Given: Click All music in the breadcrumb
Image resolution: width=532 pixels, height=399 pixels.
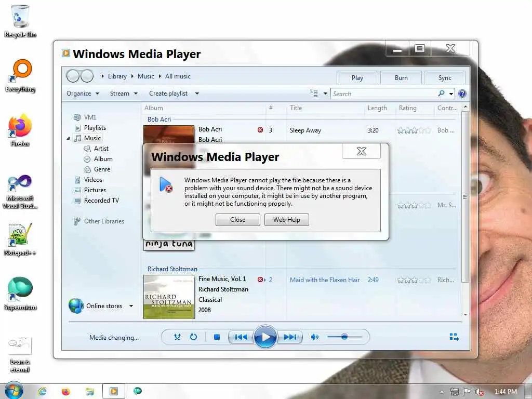Looking at the screenshot, I should click(x=178, y=76).
